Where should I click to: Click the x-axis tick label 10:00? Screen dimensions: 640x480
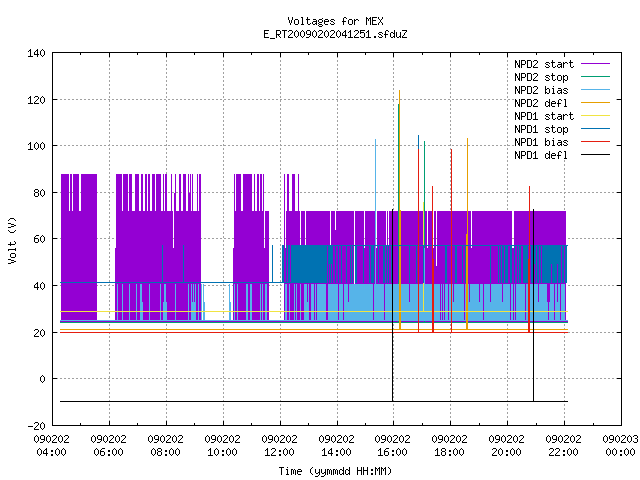tap(222, 452)
